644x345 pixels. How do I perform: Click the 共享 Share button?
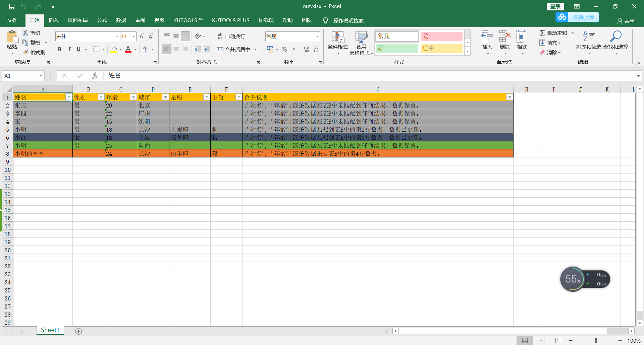[x=626, y=21]
